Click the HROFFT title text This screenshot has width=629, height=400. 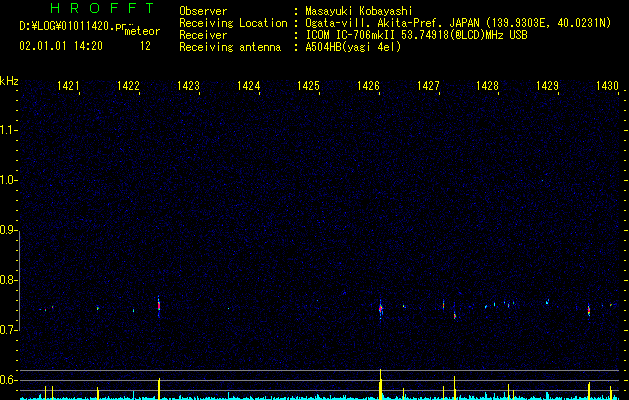click(x=102, y=8)
